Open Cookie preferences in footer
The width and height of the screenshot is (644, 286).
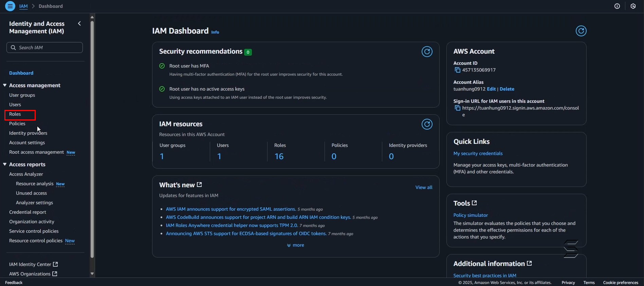point(621,282)
